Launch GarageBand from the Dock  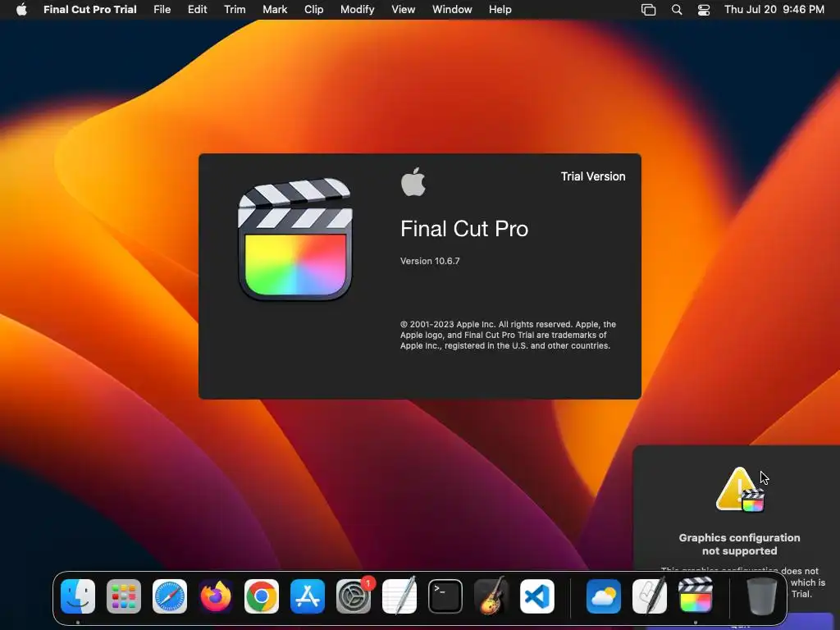coord(491,596)
